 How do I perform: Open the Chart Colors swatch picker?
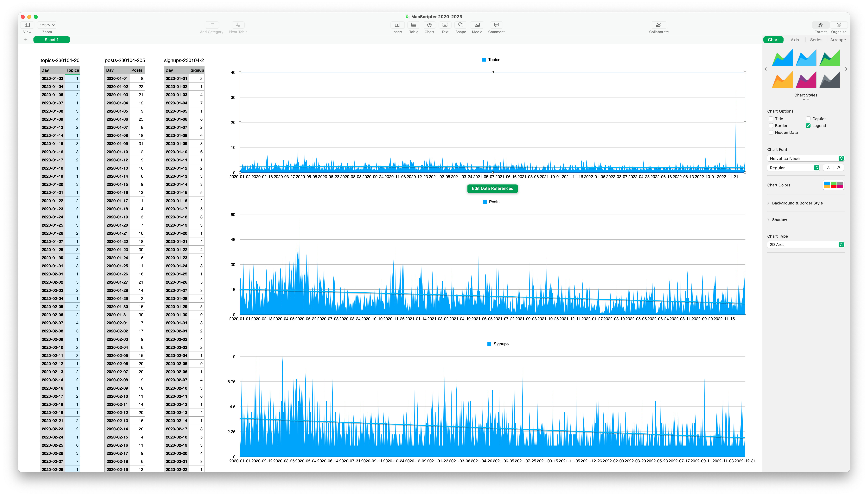pos(833,185)
